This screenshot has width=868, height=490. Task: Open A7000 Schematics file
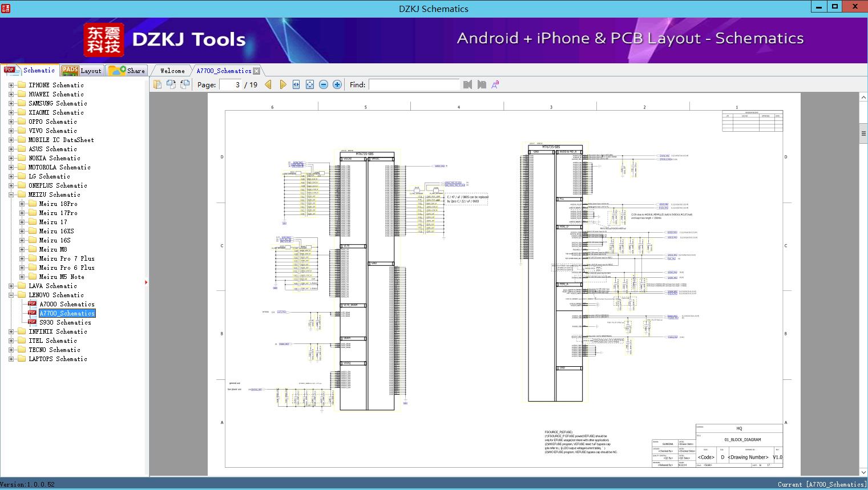pos(67,304)
